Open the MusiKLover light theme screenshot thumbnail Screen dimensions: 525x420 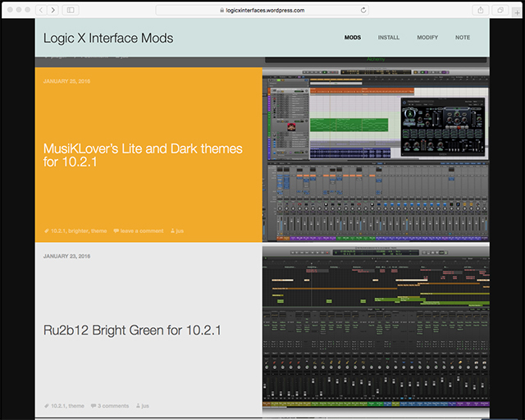point(376,155)
